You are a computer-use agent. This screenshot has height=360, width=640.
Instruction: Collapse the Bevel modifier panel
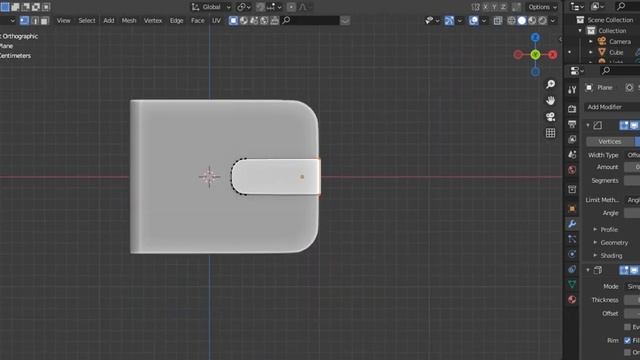[588, 125]
